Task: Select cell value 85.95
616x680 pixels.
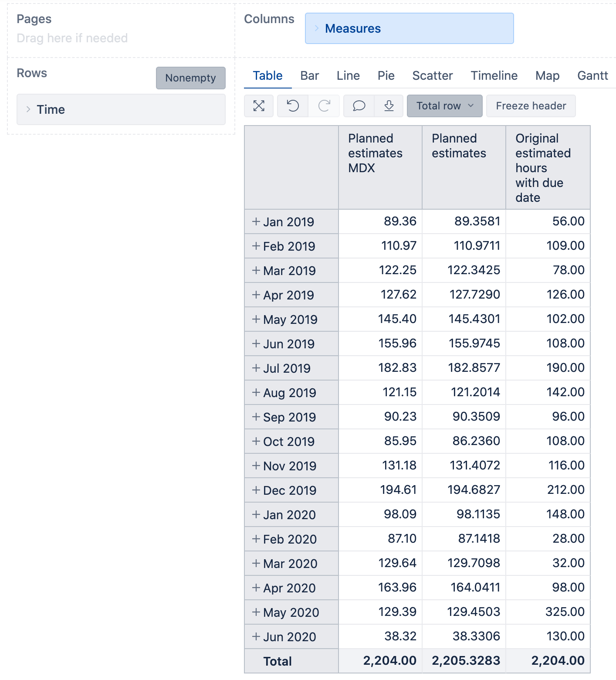Action: click(x=400, y=441)
